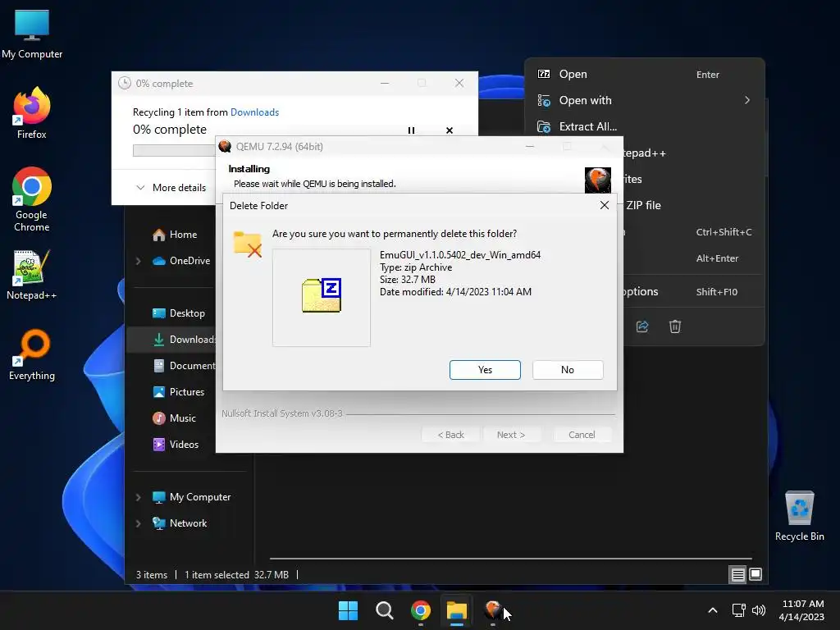840x630 pixels.
Task: Expand the Open with submenu
Action: click(645, 100)
